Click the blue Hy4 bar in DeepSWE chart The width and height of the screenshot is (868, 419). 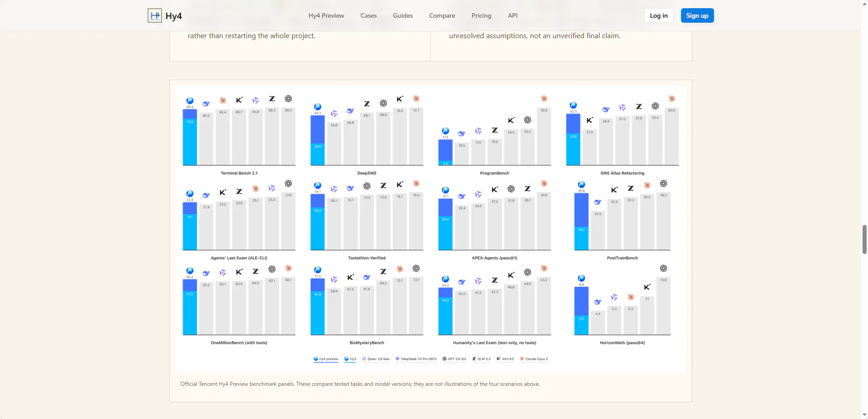coord(317,130)
